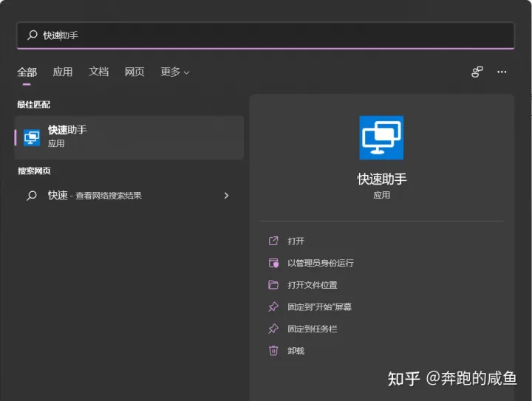Click the folder icon beside 打开文件位置

(273, 285)
